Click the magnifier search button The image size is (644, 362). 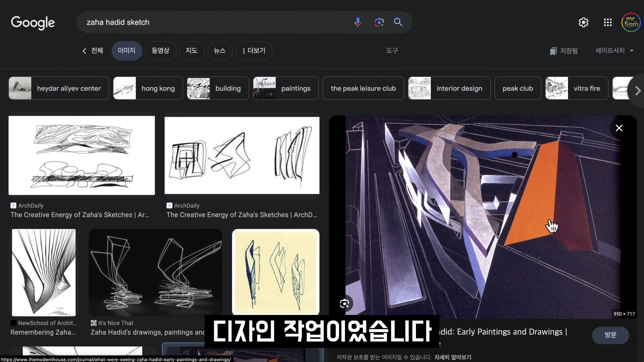pyautogui.click(x=398, y=22)
